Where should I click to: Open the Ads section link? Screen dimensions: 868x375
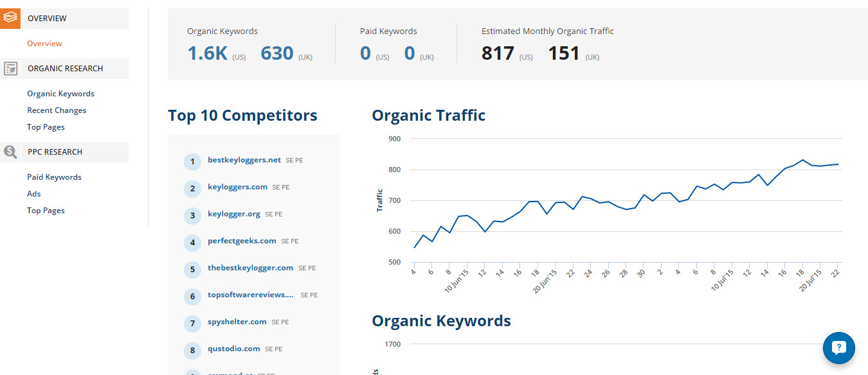(x=33, y=194)
